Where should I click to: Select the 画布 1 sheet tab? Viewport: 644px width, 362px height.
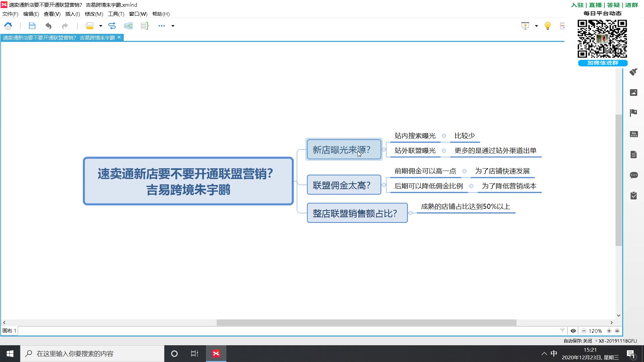[x=9, y=330]
